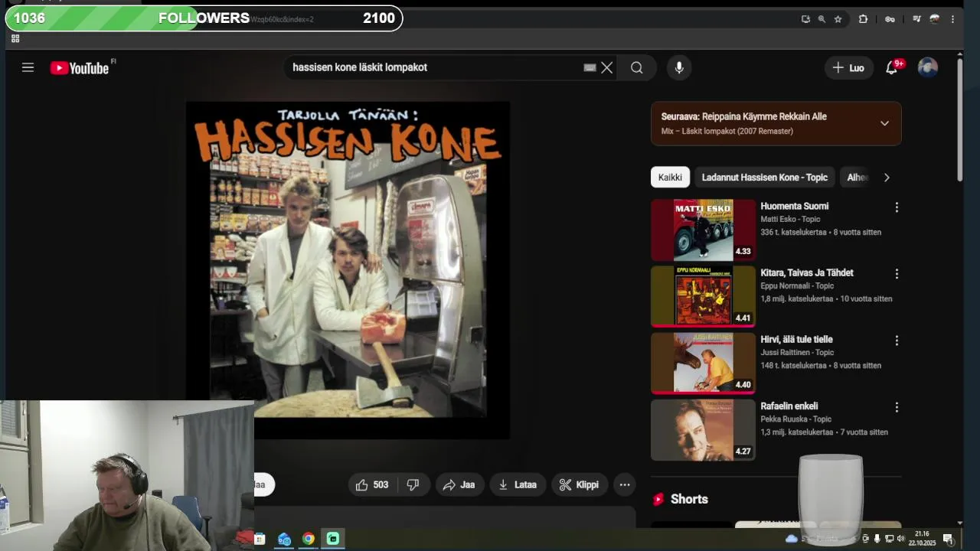Open the on-screen keyboard icon in the search box
The height and width of the screenshot is (551, 980).
(x=590, y=67)
